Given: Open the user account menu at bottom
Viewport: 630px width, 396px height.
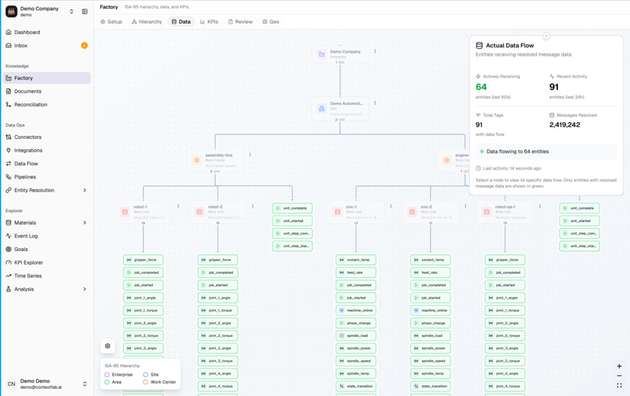Looking at the screenshot, I should tap(46, 384).
